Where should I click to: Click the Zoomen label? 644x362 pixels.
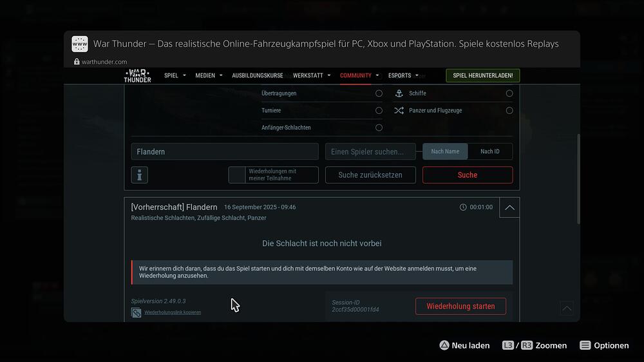(x=551, y=345)
